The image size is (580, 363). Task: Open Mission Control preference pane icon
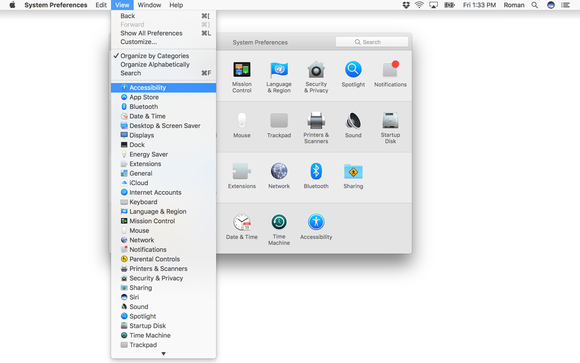(242, 70)
